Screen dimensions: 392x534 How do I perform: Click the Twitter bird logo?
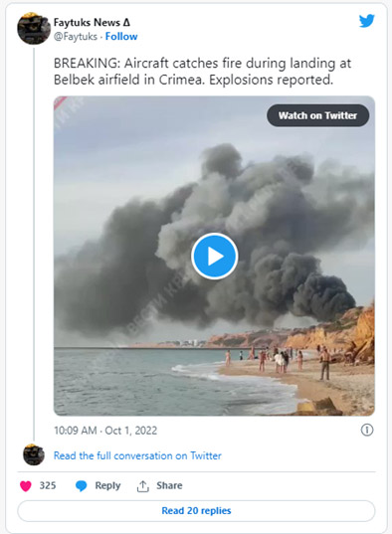point(367,21)
